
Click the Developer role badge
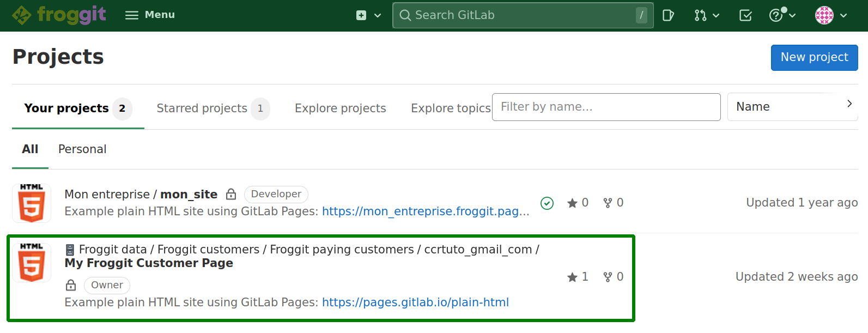[x=276, y=195]
